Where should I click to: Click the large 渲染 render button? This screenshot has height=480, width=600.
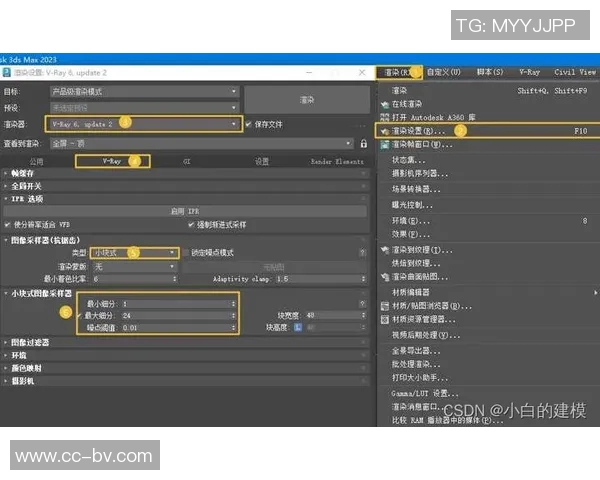pos(307,100)
